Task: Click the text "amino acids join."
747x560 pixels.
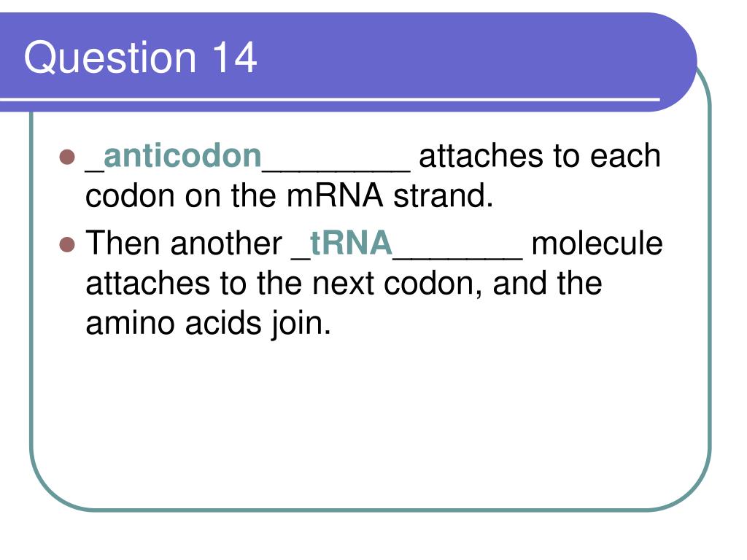Action: 208,324
